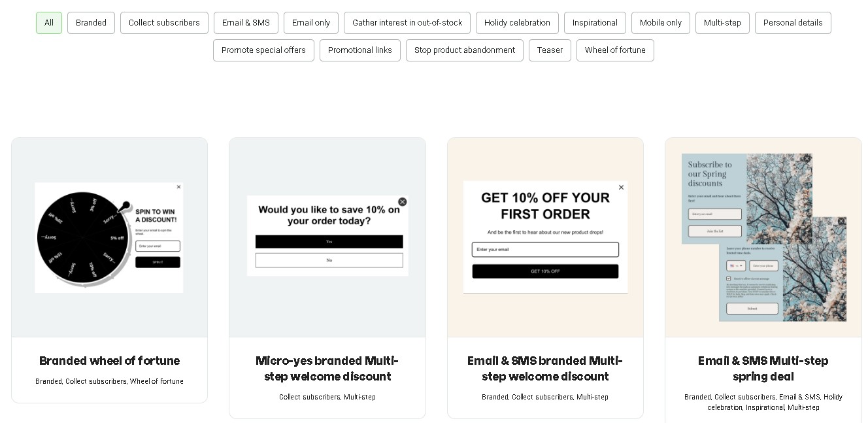The width and height of the screenshot is (868, 423).
Task: Open the country code dropdown in phone popup
Action: (740, 266)
